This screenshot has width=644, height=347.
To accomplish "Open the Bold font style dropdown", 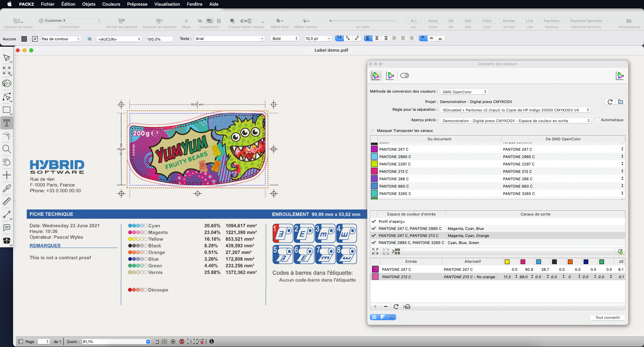I will click(x=285, y=39).
